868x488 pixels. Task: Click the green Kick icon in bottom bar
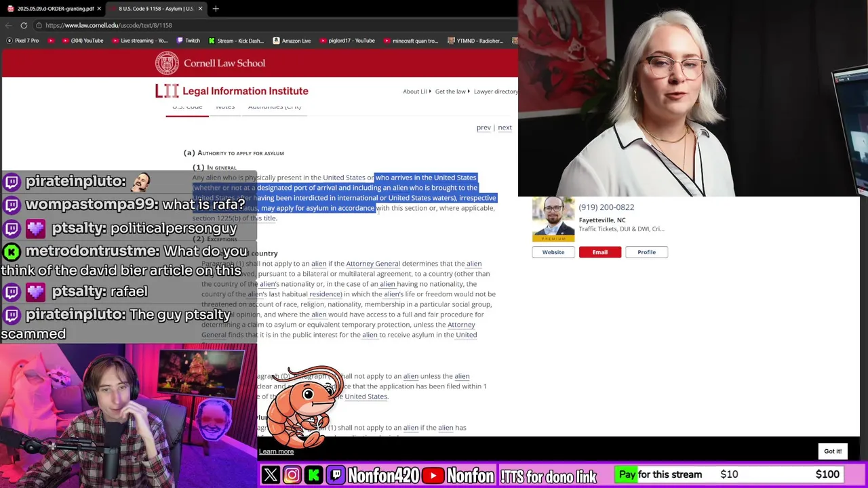(314, 475)
